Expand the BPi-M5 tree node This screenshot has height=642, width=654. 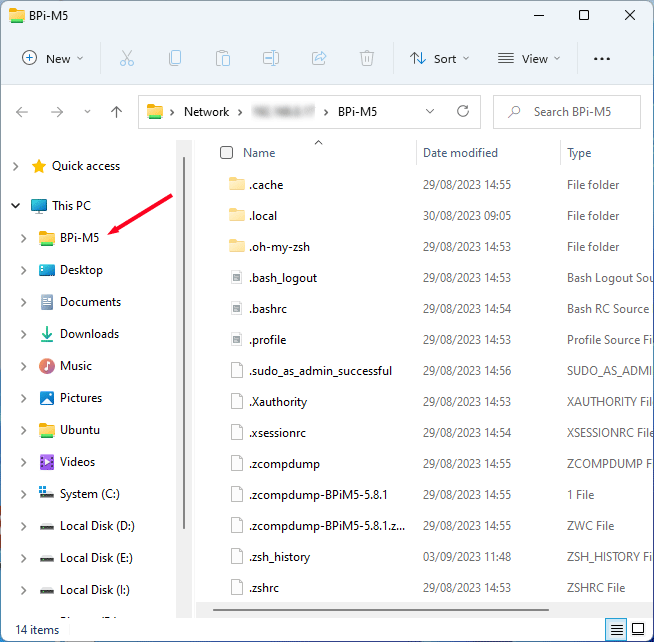click(x=23, y=238)
